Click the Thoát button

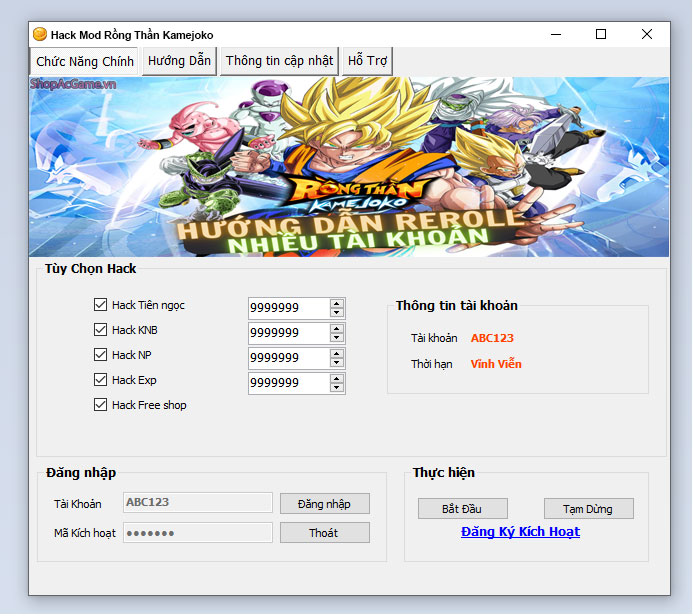(324, 532)
